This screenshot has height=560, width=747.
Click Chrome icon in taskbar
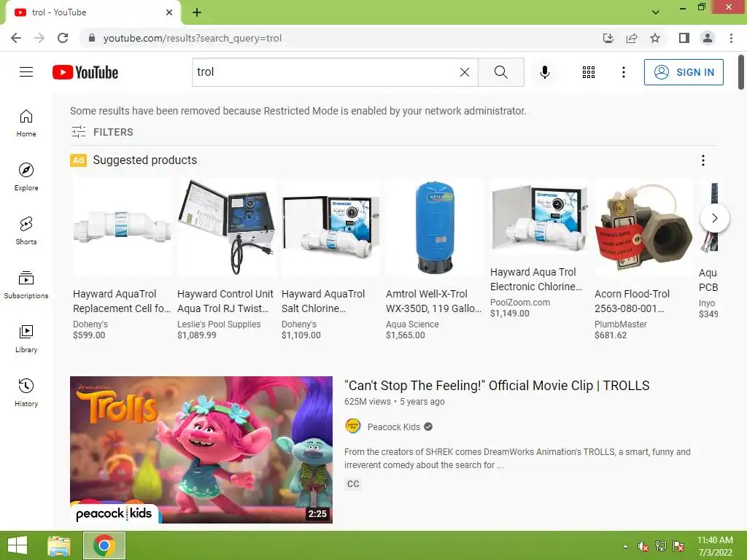(104, 545)
